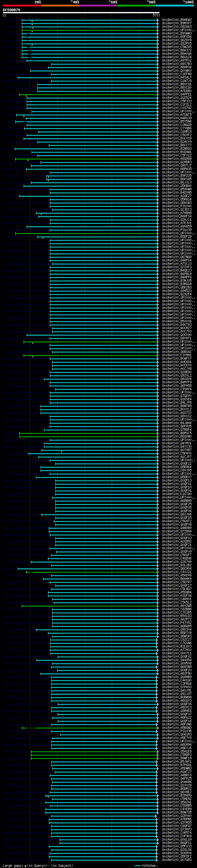Open hit UniRef100_B4KT93
This screenshot has height=868, width=197.
tap(177, 325)
